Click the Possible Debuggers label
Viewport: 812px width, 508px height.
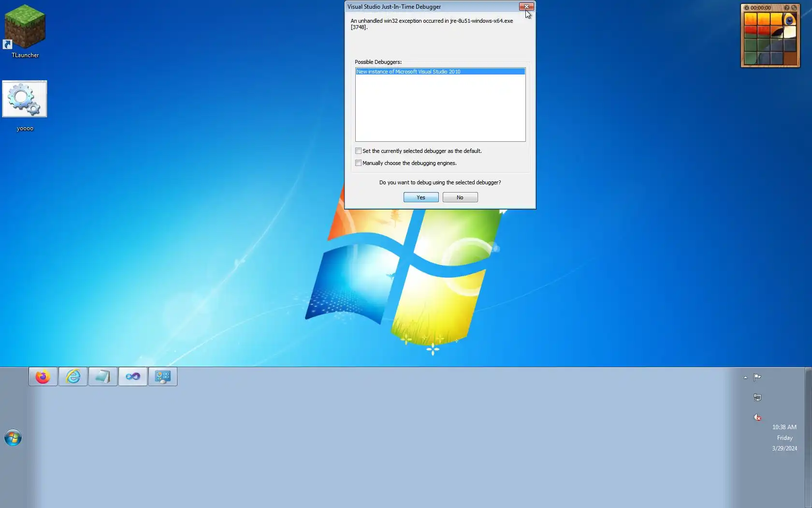(x=378, y=62)
